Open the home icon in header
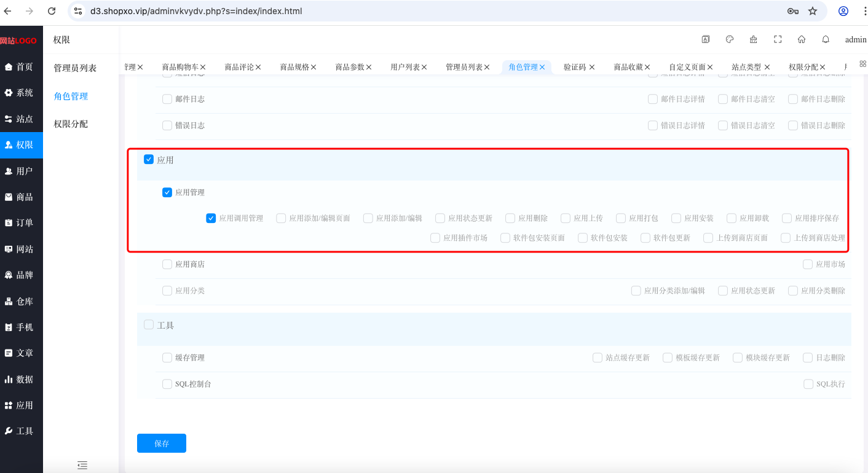This screenshot has height=473, width=868. click(x=802, y=39)
